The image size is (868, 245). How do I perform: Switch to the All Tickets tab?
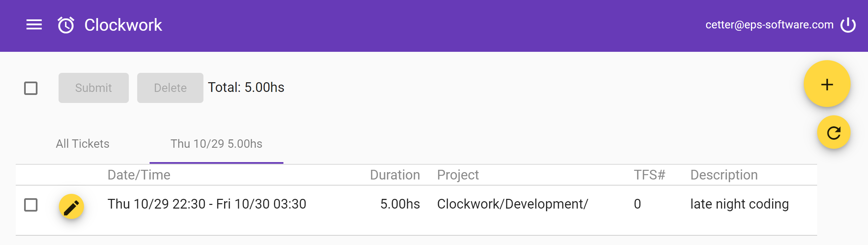click(x=83, y=144)
